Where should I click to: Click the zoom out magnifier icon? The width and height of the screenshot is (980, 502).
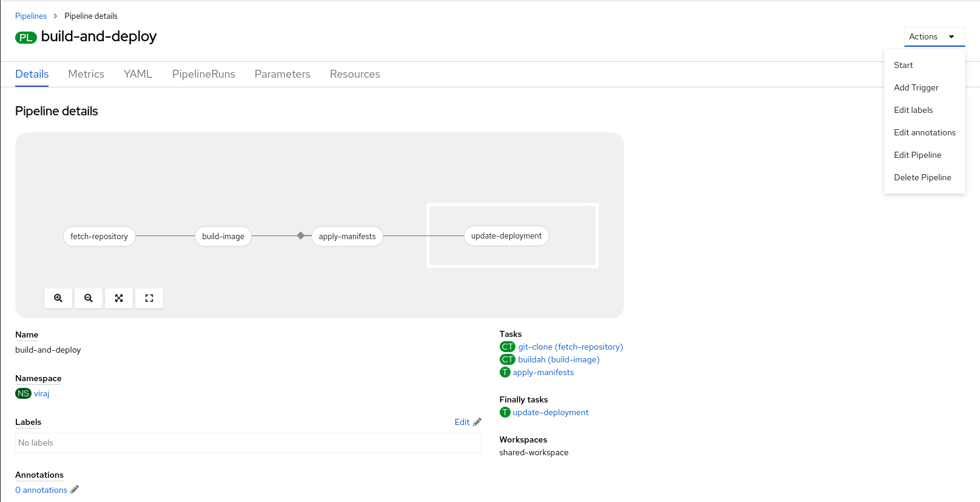click(x=89, y=298)
